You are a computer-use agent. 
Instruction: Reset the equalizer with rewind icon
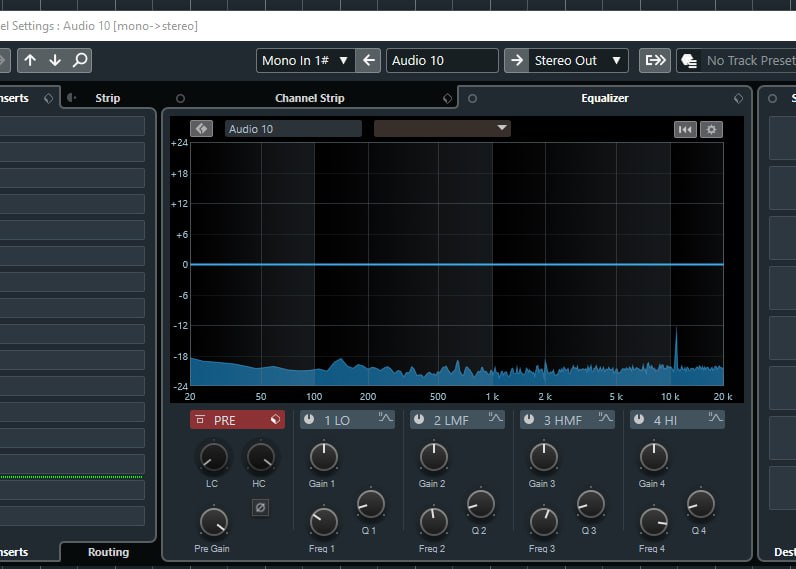click(685, 129)
